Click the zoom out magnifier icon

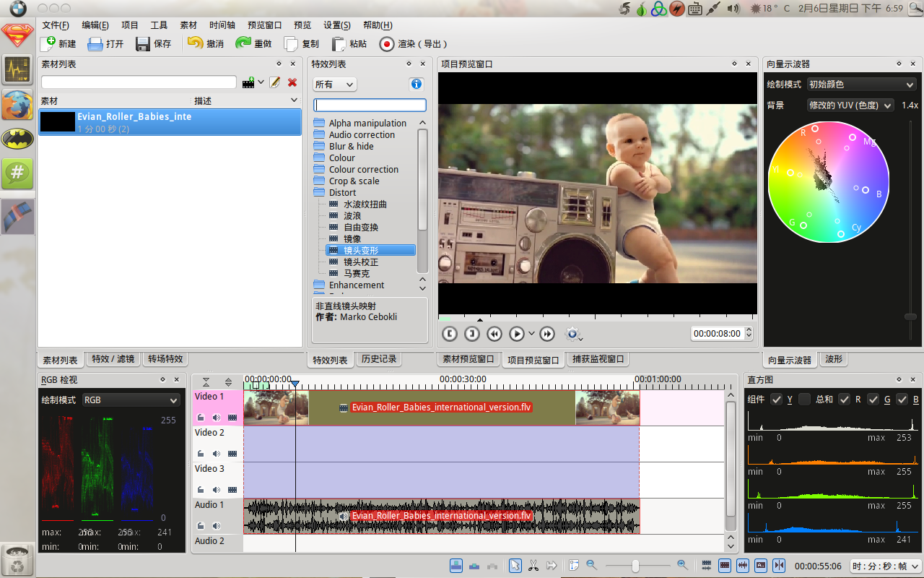click(591, 565)
